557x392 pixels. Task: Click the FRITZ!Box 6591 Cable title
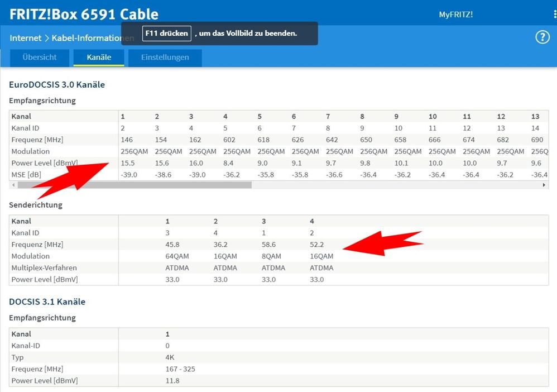point(84,14)
